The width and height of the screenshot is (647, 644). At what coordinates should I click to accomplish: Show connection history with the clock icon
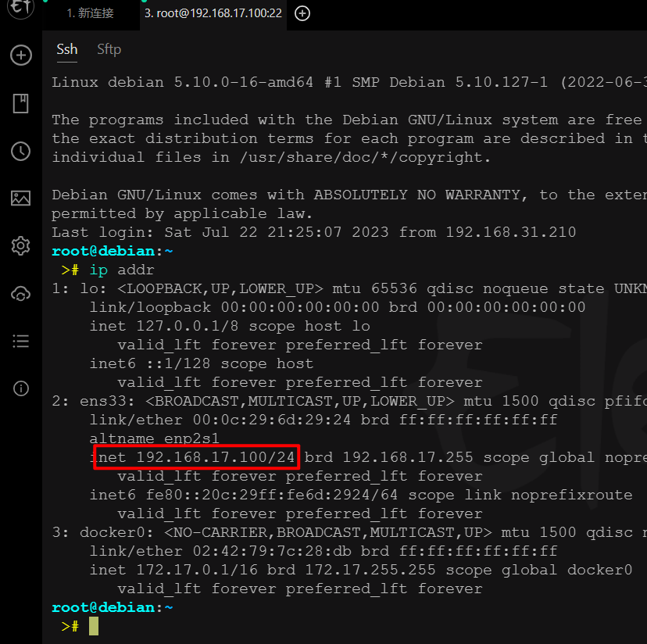pos(20,151)
